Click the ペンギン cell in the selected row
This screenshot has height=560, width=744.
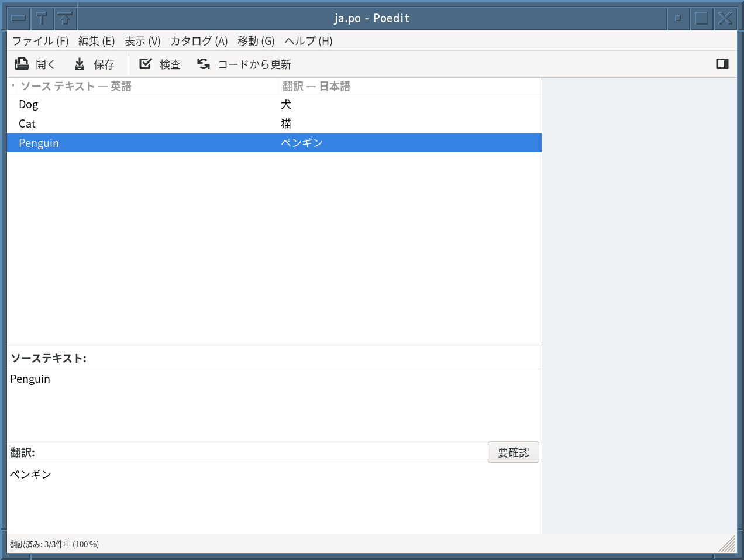302,143
